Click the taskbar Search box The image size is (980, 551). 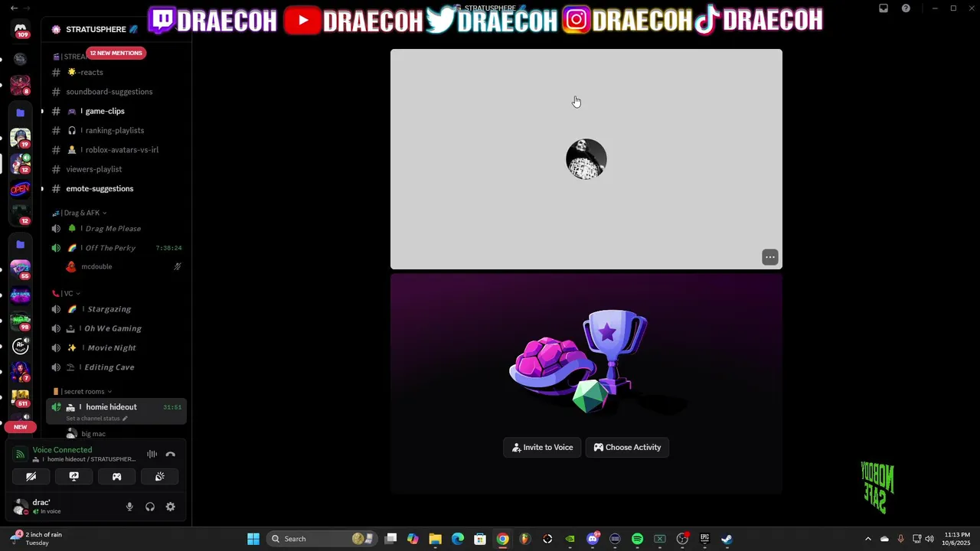[x=323, y=539]
